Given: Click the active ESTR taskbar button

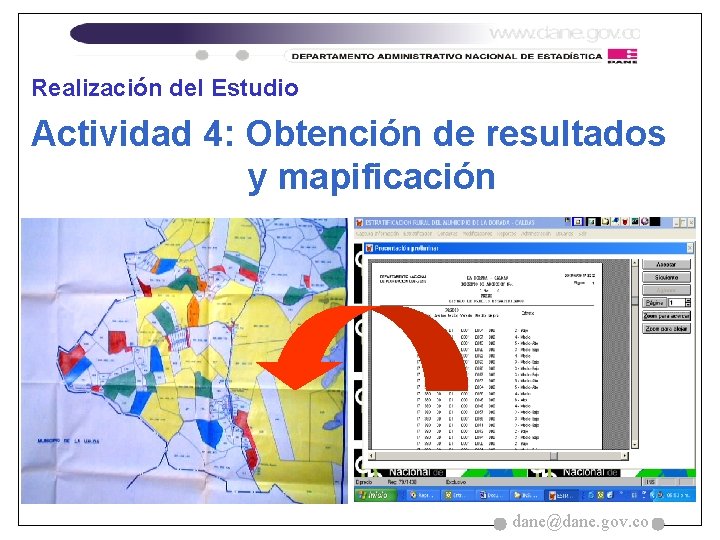Looking at the screenshot, I should click(x=561, y=495).
